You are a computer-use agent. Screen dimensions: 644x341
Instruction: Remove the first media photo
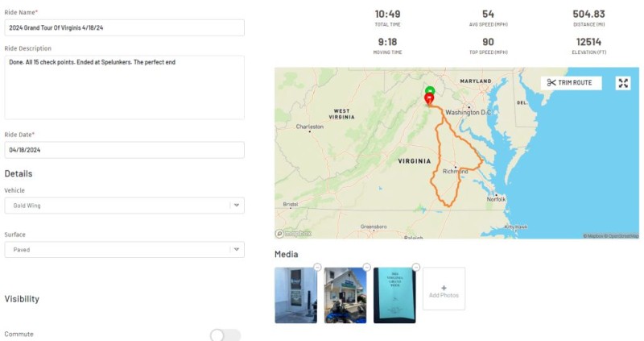317,267
